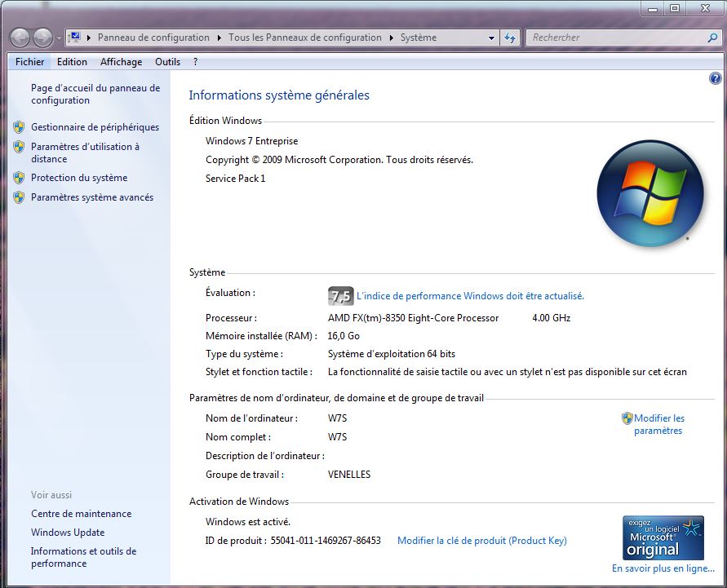Click Tous les Panneaux de configuration breadcrumb
This screenshot has height=588, width=727.
click(305, 38)
